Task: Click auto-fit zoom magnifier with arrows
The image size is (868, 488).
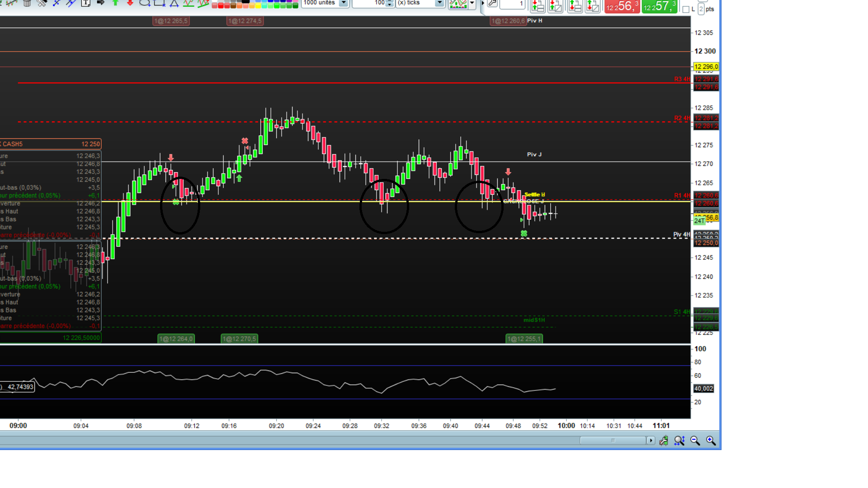Action: pos(679,441)
